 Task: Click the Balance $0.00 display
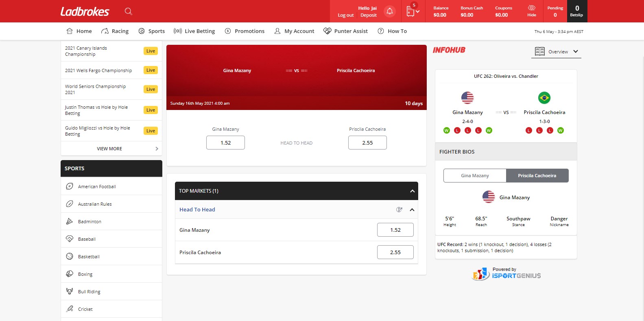(441, 11)
